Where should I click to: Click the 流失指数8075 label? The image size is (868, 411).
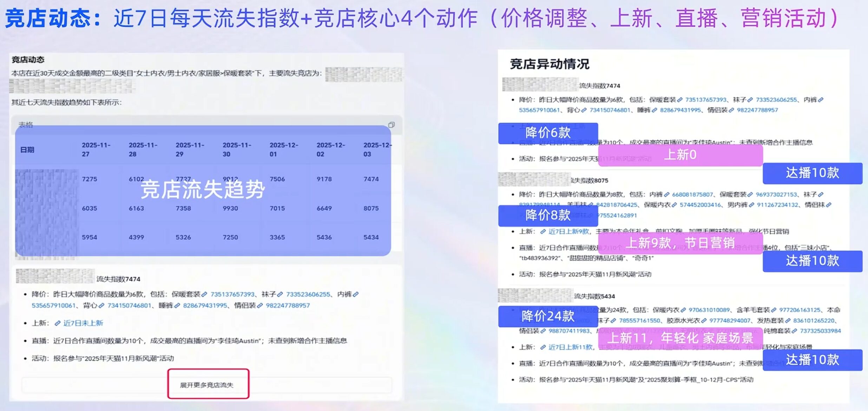(x=590, y=181)
